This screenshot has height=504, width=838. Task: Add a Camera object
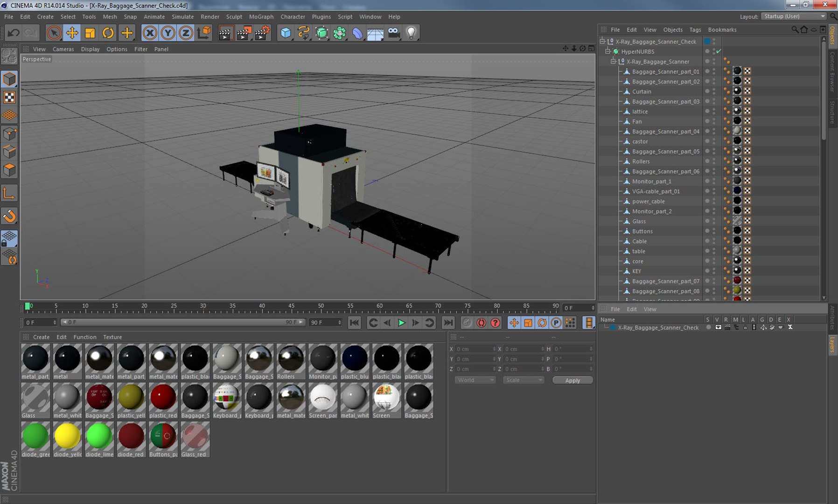394,33
